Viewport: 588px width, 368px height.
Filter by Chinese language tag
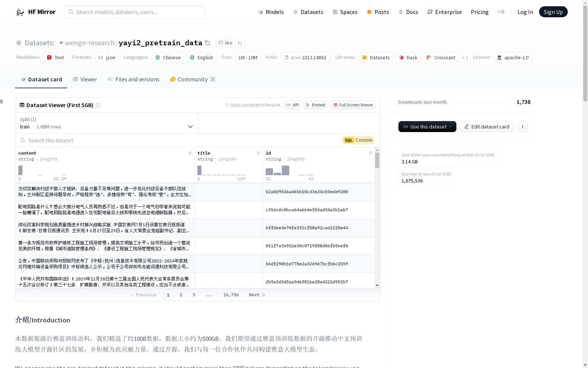[168, 57]
